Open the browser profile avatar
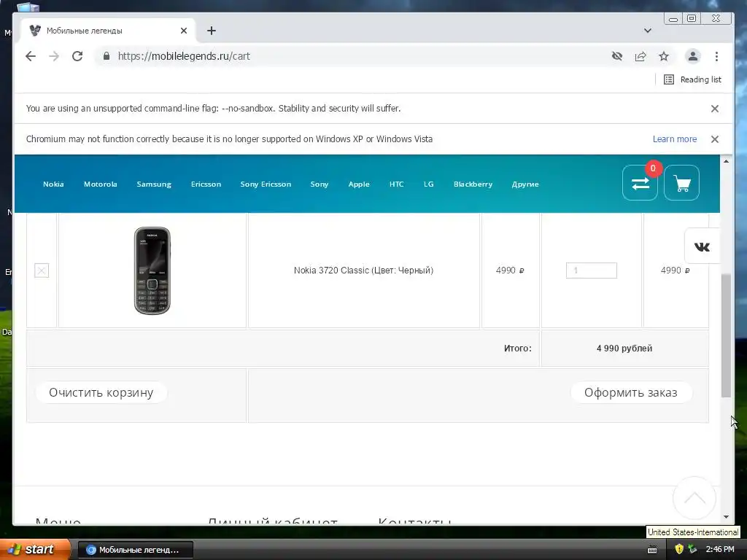This screenshot has height=560, width=747. click(x=693, y=56)
